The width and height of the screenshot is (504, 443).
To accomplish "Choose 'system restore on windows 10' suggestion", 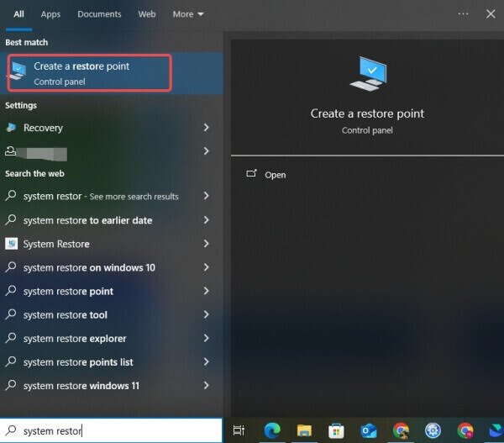I will (112, 267).
